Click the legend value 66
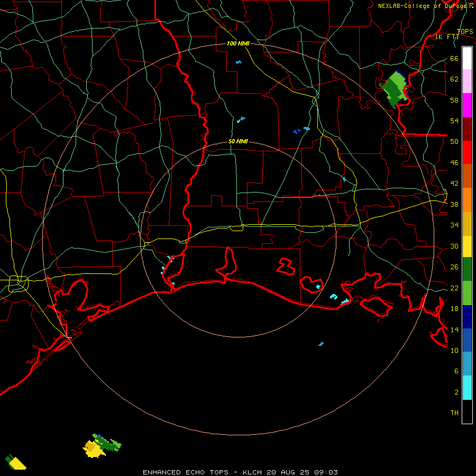The width and height of the screenshot is (476, 476). tap(454, 58)
